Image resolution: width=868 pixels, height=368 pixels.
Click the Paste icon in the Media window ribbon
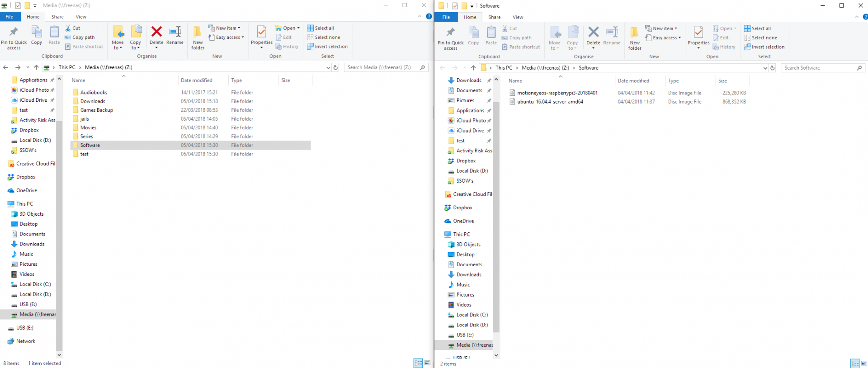tap(54, 35)
